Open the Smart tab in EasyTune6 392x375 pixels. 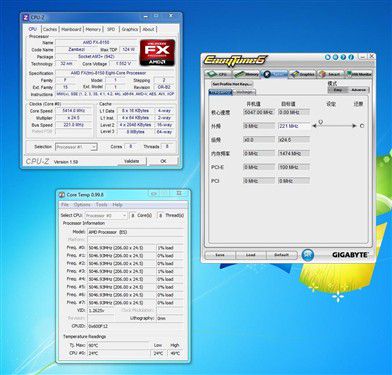tap(330, 74)
